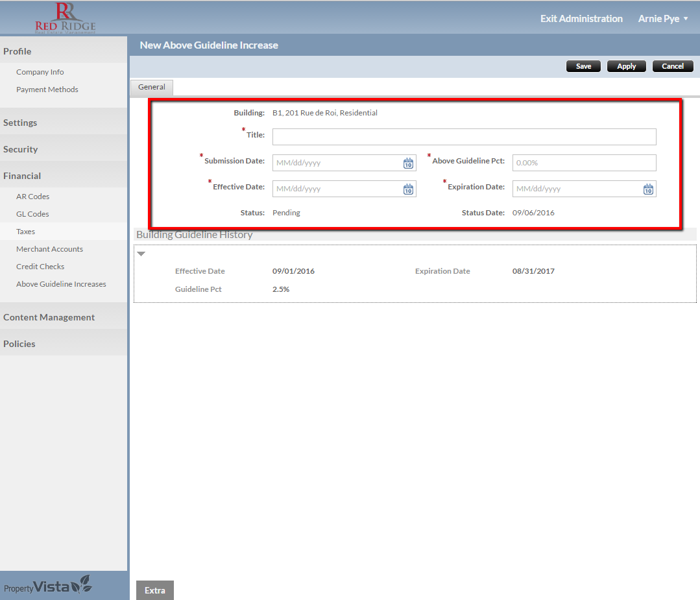
Task: Expand the Content Management section
Action: pos(49,317)
